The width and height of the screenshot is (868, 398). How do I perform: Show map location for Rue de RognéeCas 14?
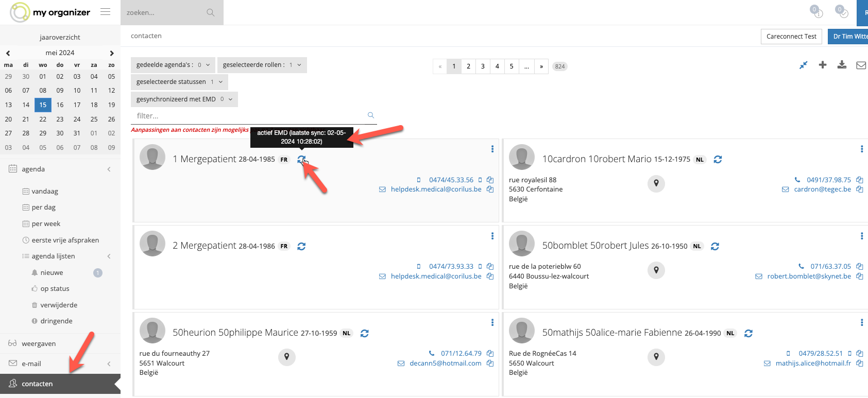[656, 357]
